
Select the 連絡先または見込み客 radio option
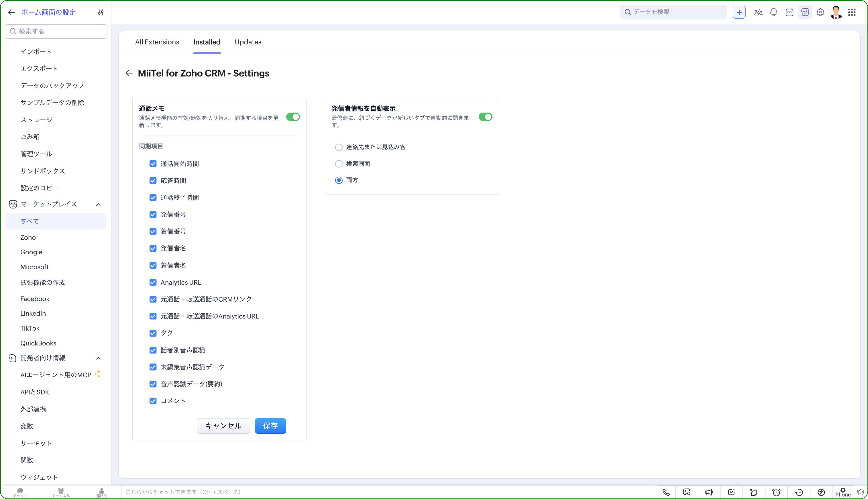click(x=339, y=147)
